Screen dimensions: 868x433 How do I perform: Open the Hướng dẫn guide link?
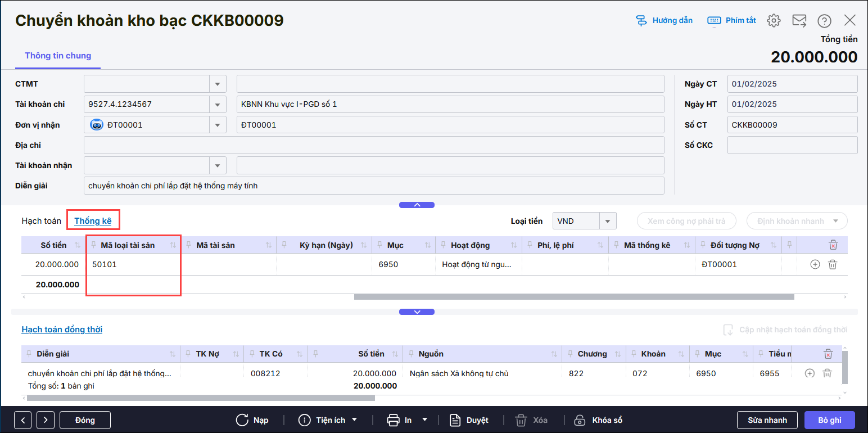point(664,21)
